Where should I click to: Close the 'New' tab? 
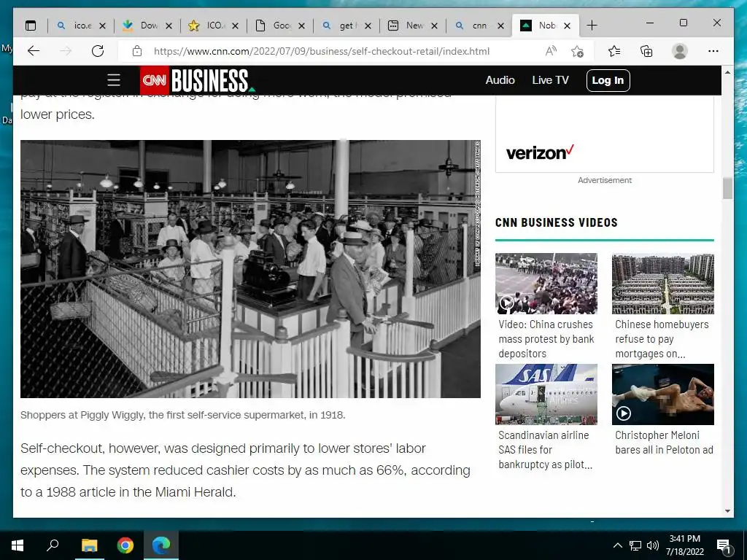435,26
